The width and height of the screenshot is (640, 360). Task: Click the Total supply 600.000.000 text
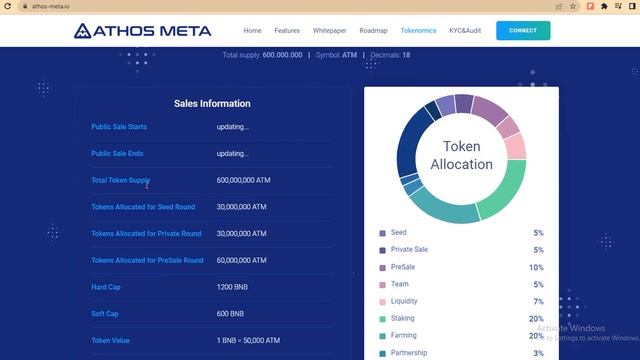(x=262, y=55)
